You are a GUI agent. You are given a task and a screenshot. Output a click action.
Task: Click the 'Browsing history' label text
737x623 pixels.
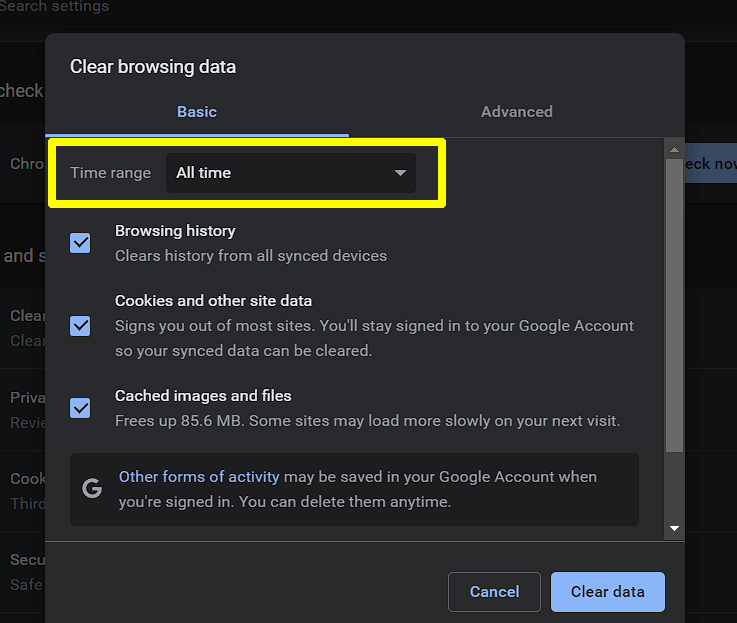point(175,231)
